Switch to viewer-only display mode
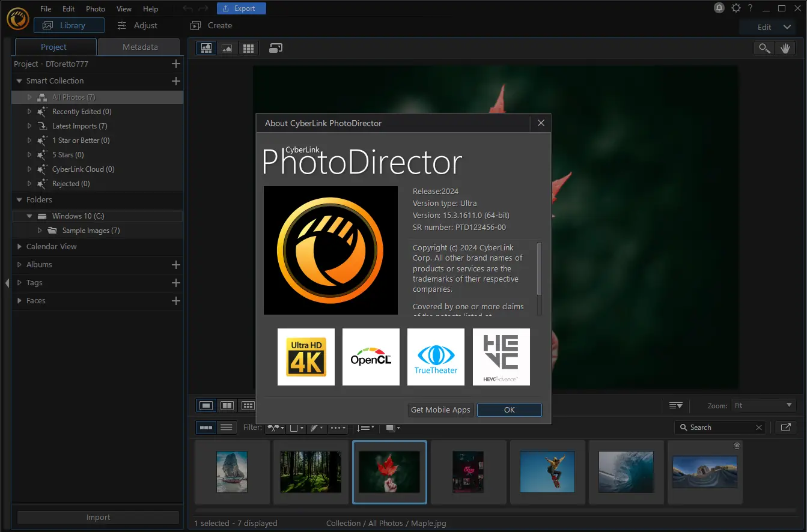The image size is (807, 532). (x=227, y=49)
